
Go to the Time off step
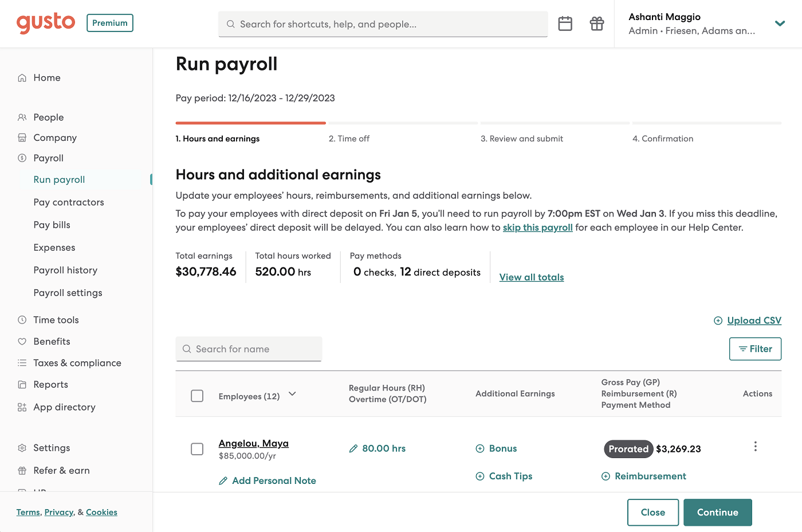349,138
